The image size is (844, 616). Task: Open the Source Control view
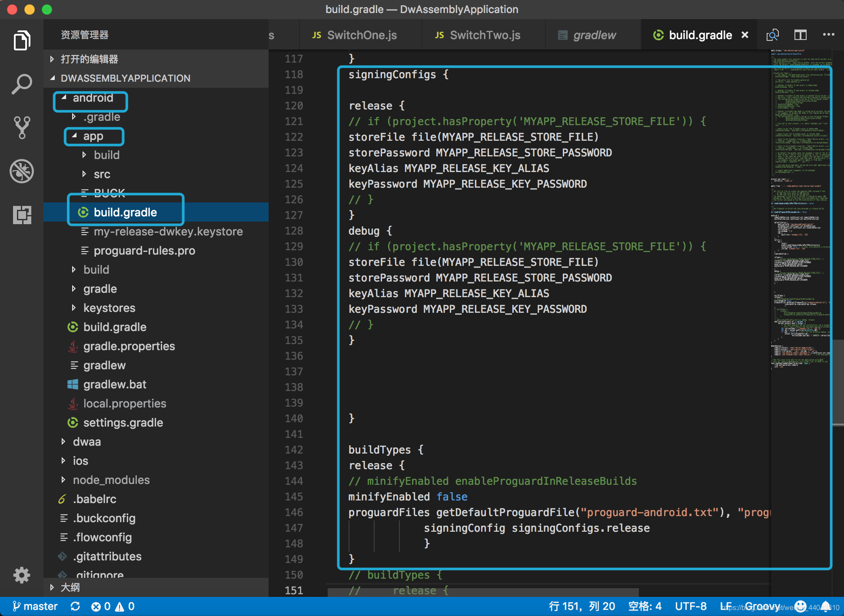[22, 127]
